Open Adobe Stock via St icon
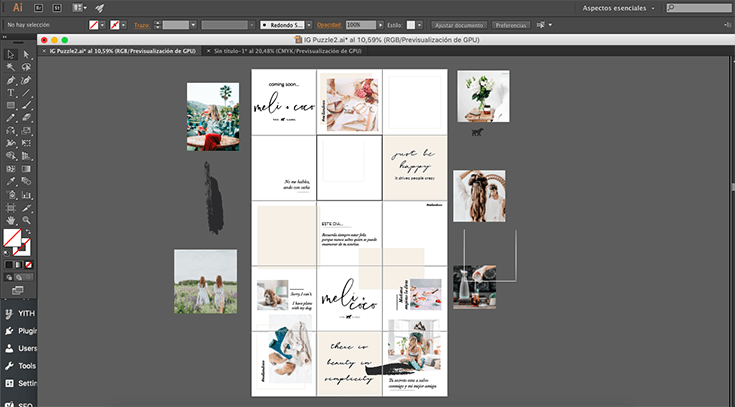Viewport: 735px width, 407px height. click(57, 8)
